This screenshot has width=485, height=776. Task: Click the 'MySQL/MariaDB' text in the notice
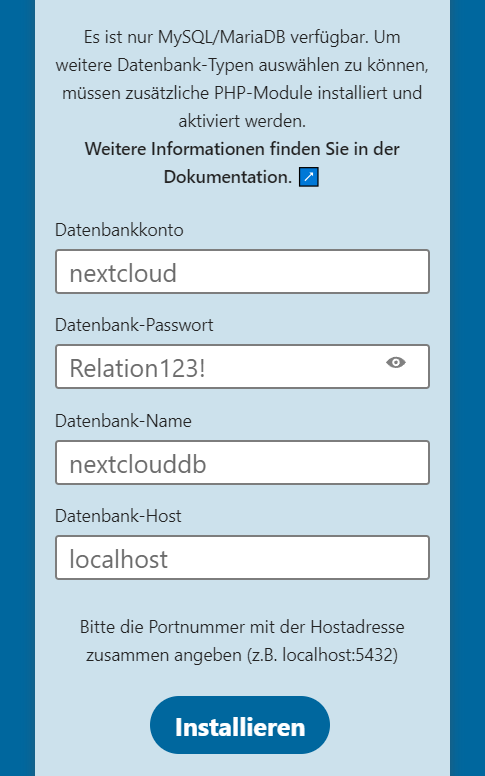click(222, 37)
